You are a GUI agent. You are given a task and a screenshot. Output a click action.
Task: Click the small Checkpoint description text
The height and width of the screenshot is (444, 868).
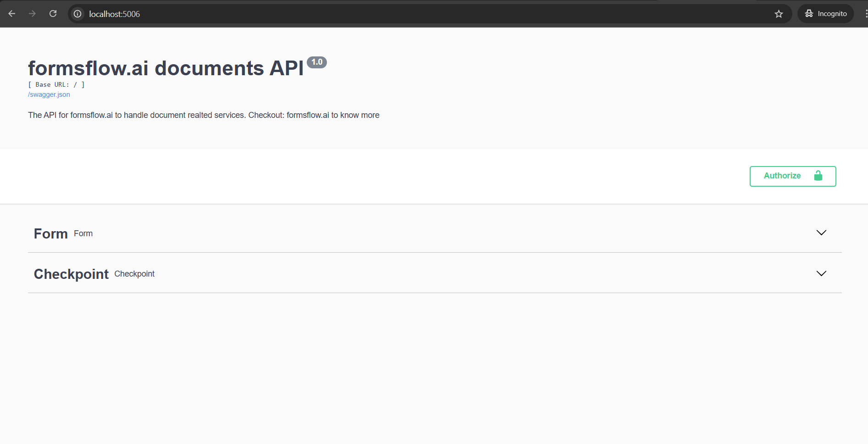pyautogui.click(x=134, y=274)
